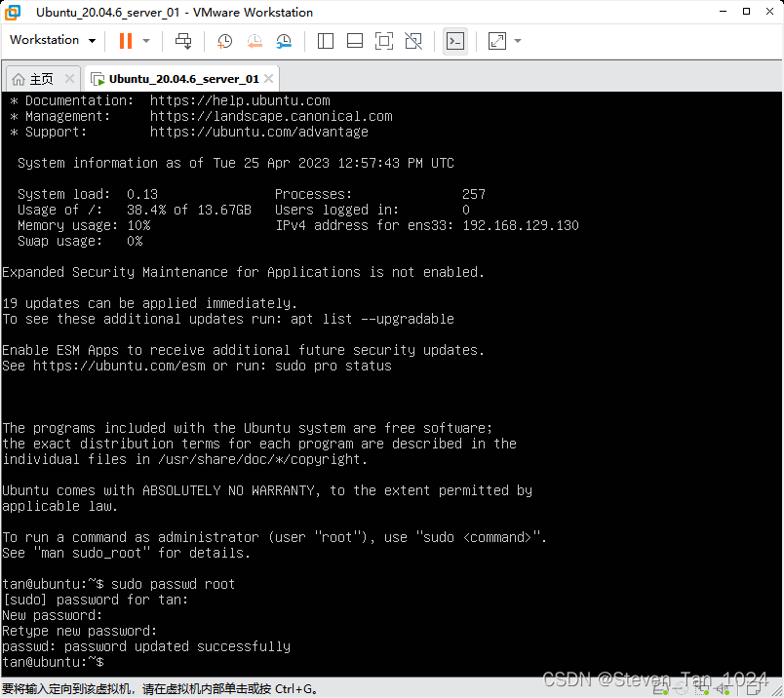Toggle the console view button
784x698 pixels.
click(455, 41)
